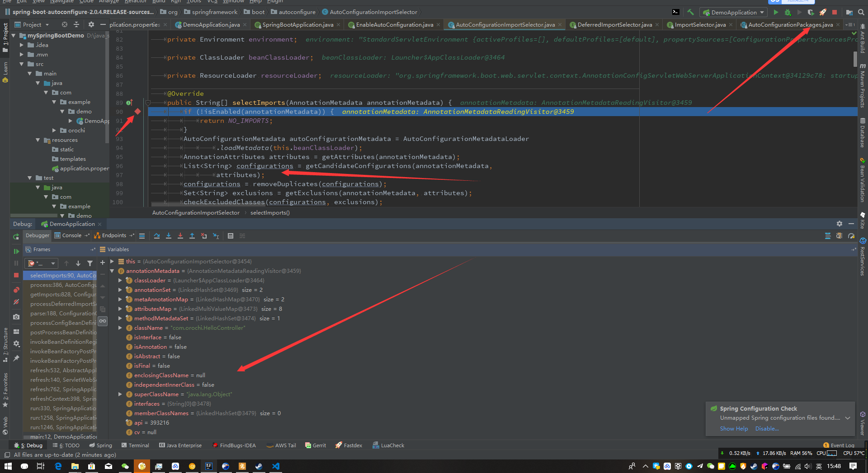The width and height of the screenshot is (868, 473).
Task: Click the rocket icon in top toolbar
Action: click(823, 12)
